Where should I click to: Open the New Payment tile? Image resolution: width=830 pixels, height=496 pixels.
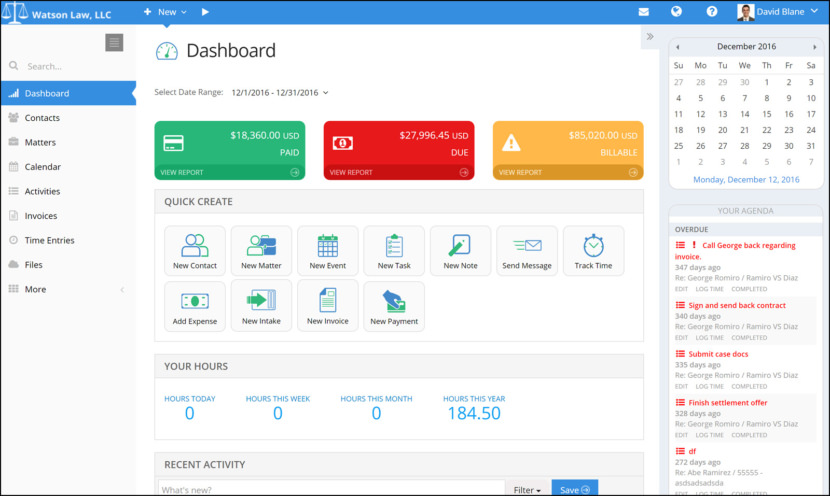394,306
